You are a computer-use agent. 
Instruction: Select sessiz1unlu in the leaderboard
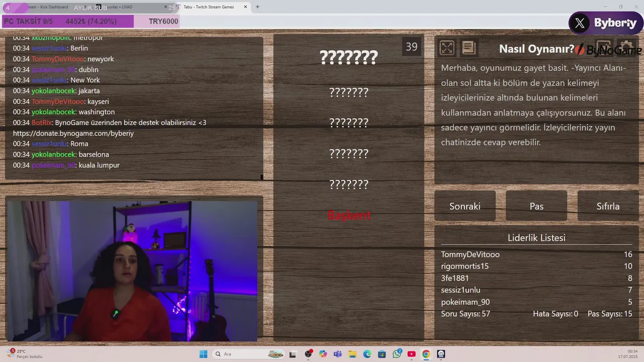461,290
